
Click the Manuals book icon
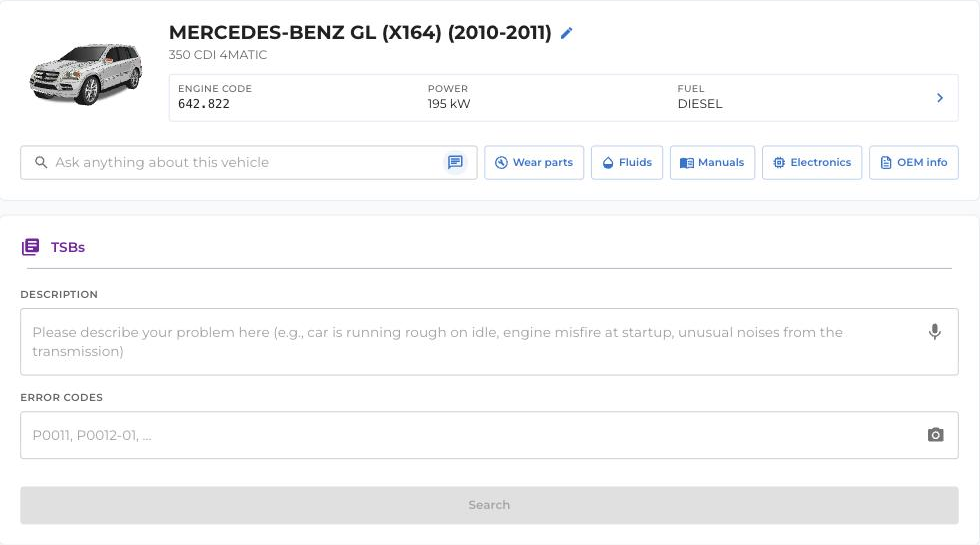[687, 162]
